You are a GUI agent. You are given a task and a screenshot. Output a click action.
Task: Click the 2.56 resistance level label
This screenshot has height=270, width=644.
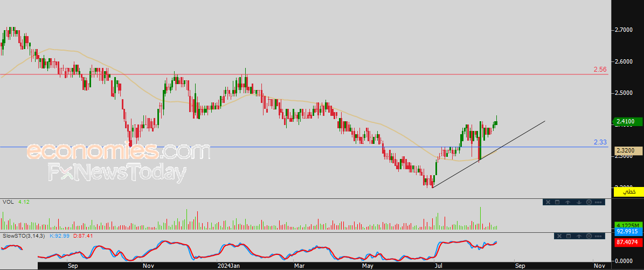[x=600, y=70]
